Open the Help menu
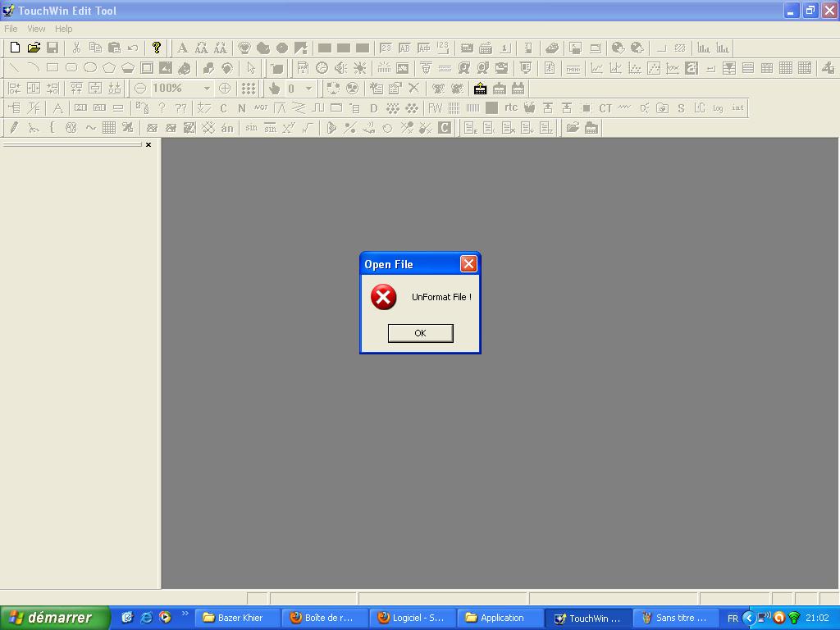840x630 pixels. 63,29
